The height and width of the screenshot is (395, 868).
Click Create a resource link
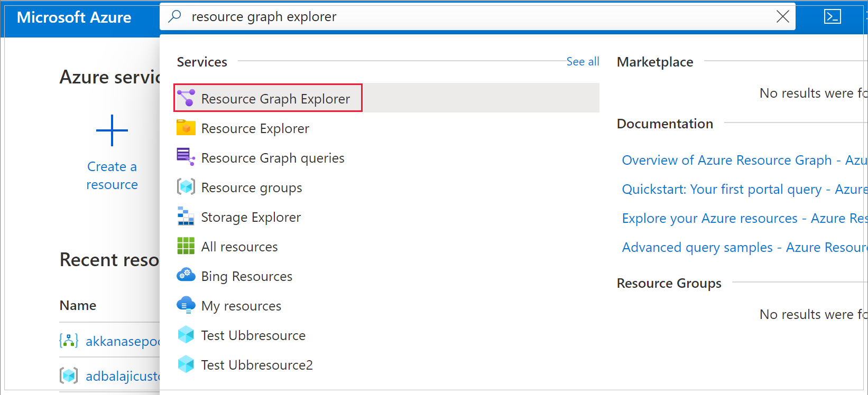click(112, 175)
